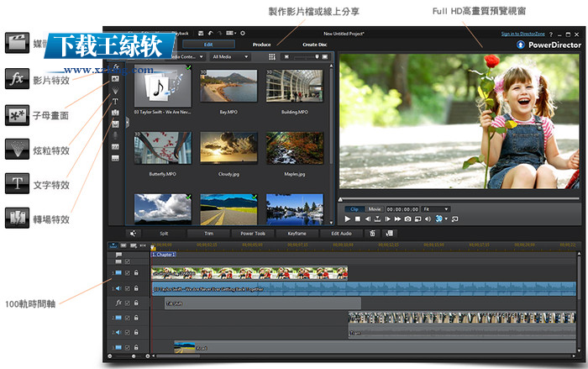Open Fit preview zoom dropdown
588x369 pixels.
click(x=435, y=209)
